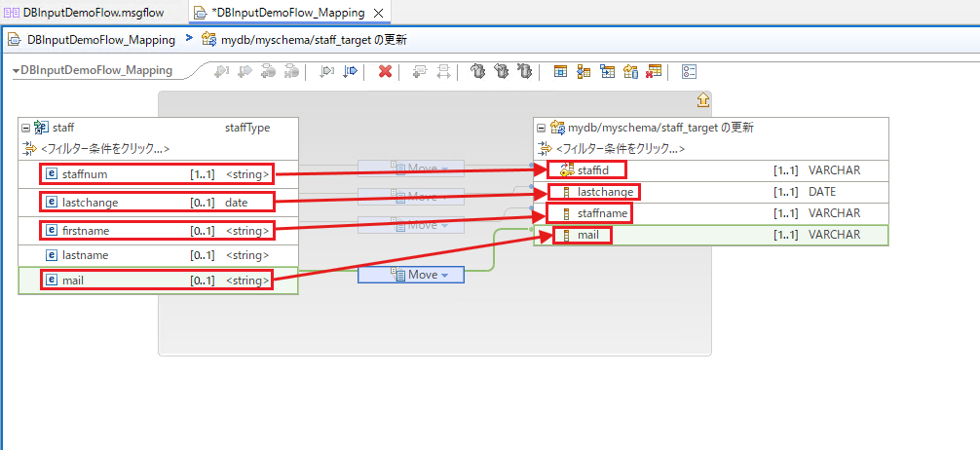This screenshot has height=450, width=980.
Task: Click the yellow up-arrow icon in the mapping area
Action: pyautogui.click(x=703, y=98)
